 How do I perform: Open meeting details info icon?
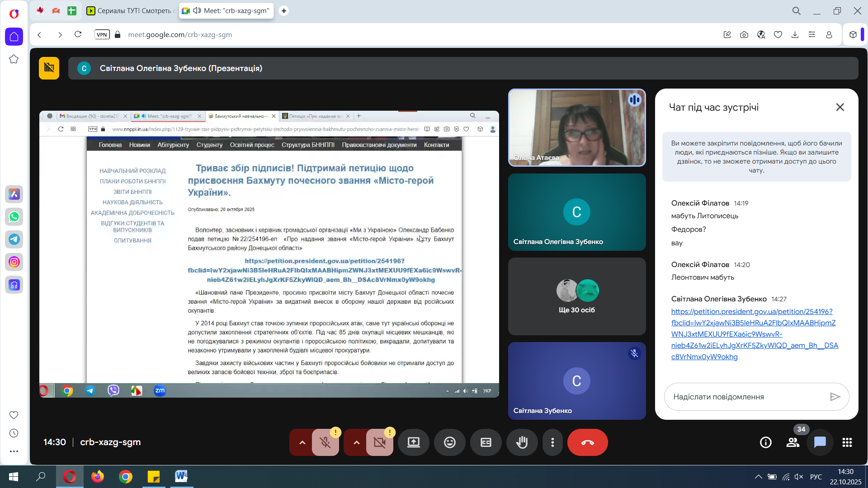(765, 442)
